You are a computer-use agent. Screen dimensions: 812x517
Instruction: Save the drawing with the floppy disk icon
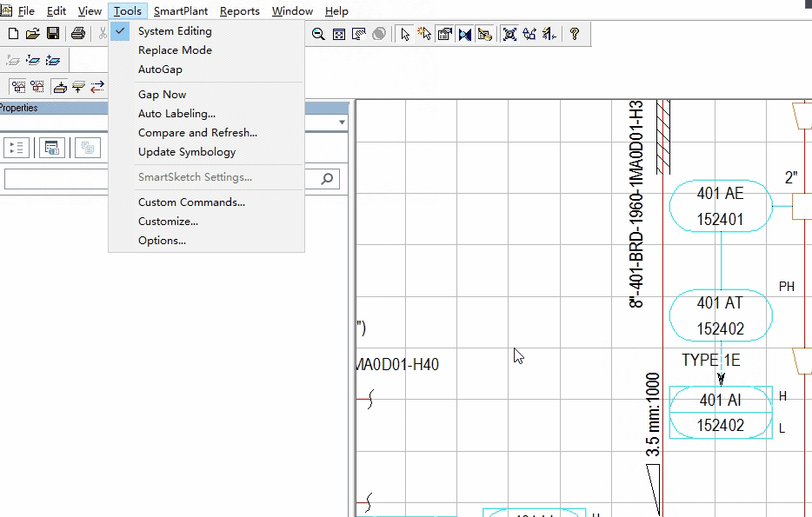[x=53, y=34]
